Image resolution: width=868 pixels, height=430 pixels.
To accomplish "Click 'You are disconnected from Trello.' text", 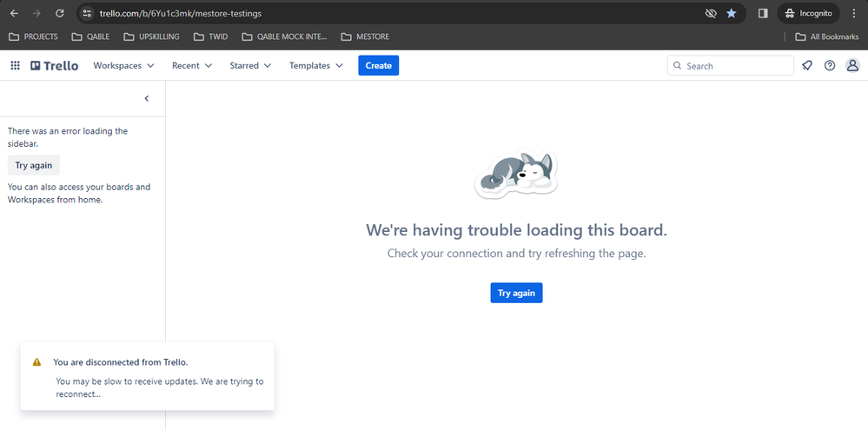I will 121,362.
